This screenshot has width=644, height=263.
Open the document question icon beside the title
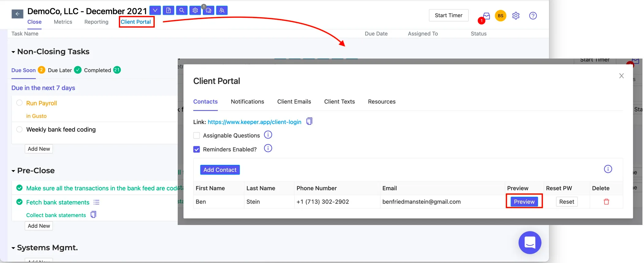tap(169, 10)
